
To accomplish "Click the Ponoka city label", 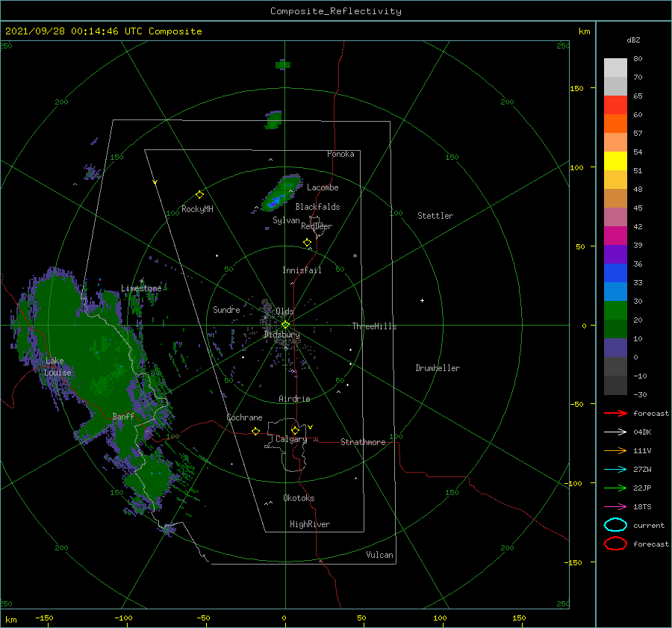I will (340, 154).
